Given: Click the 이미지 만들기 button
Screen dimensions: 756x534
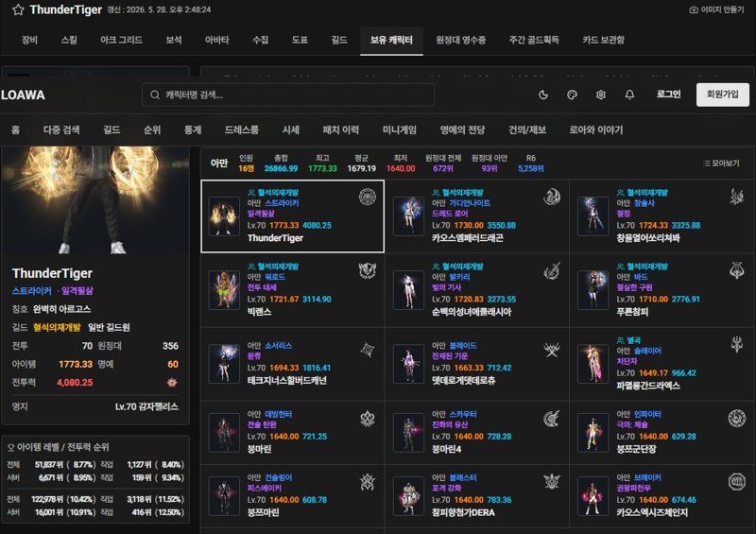Looking at the screenshot, I should tap(717, 9).
